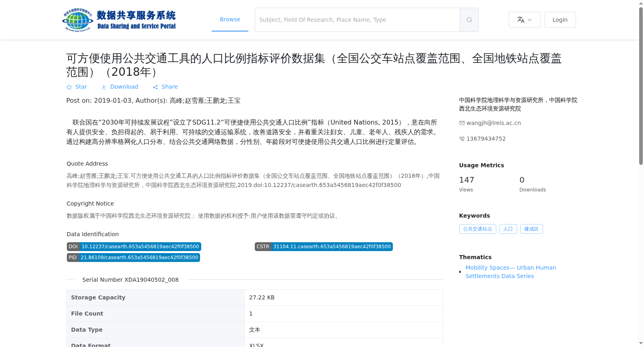
Task: Click the 文本 data type value
Action: [255, 330]
